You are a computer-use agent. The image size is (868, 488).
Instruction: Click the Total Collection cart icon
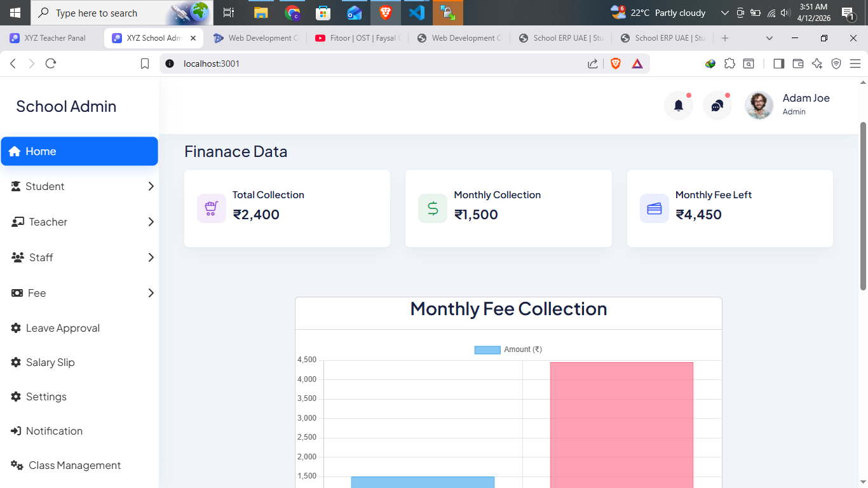point(211,208)
